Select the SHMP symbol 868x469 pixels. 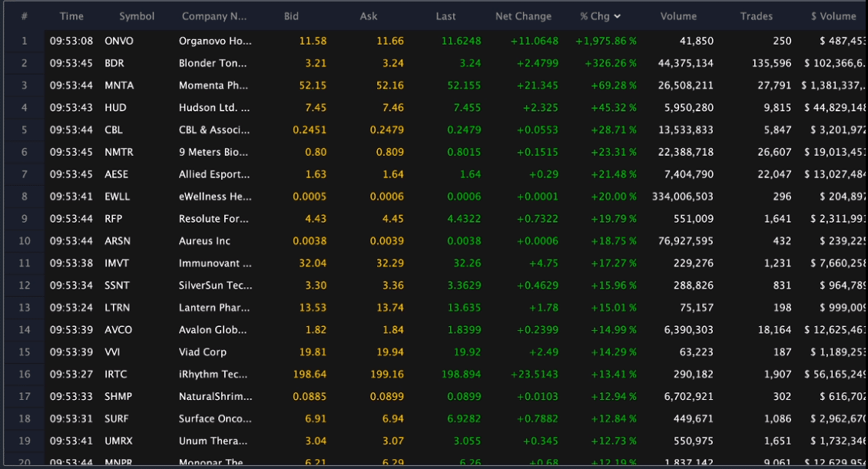tap(118, 397)
